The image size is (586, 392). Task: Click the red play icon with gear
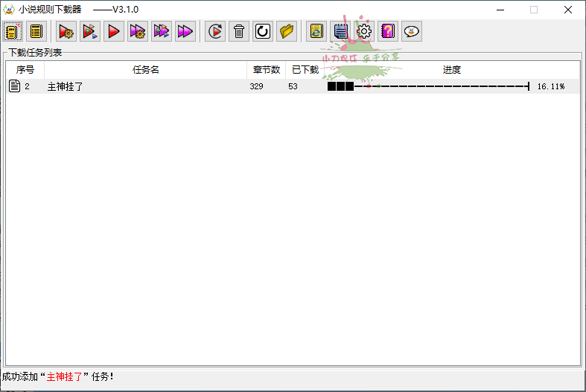(66, 31)
